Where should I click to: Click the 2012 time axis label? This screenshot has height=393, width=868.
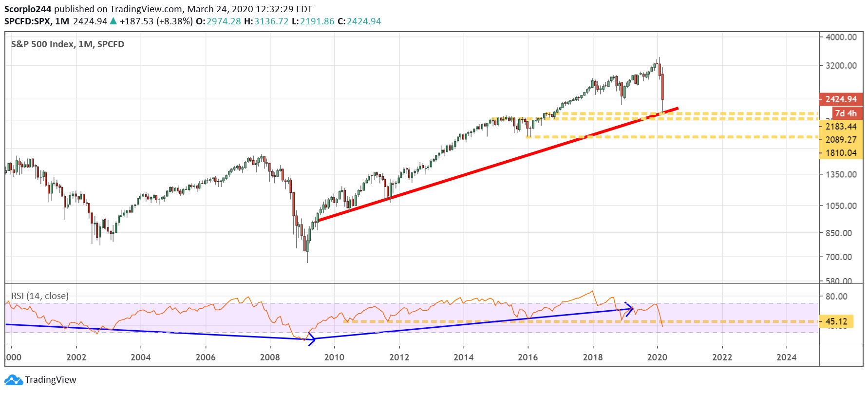pos(399,357)
